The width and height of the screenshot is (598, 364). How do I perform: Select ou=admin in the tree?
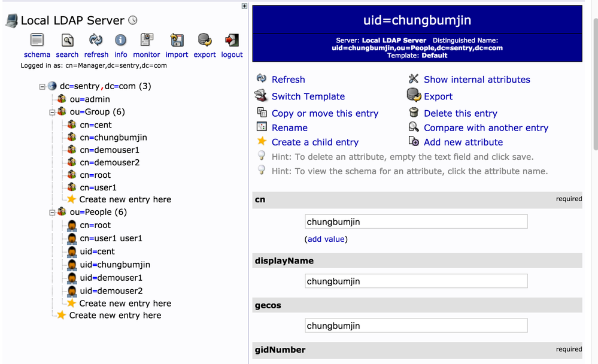click(x=90, y=99)
